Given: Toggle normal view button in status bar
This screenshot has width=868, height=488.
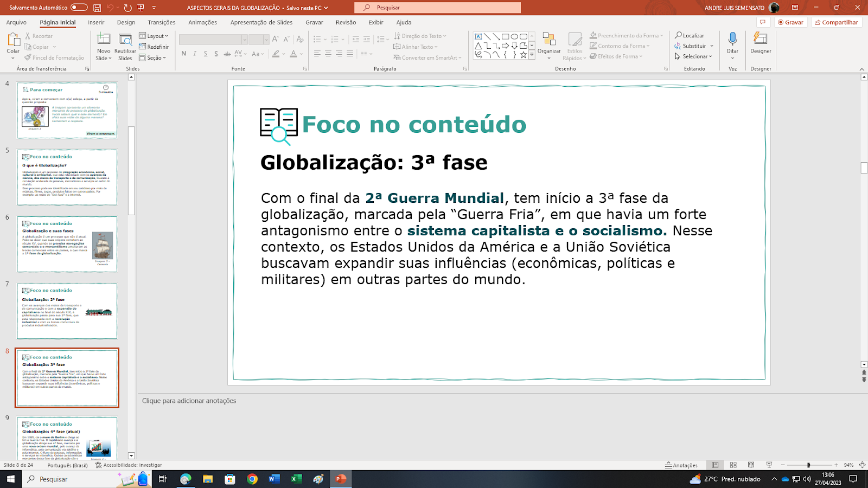Looking at the screenshot, I should click(716, 465).
